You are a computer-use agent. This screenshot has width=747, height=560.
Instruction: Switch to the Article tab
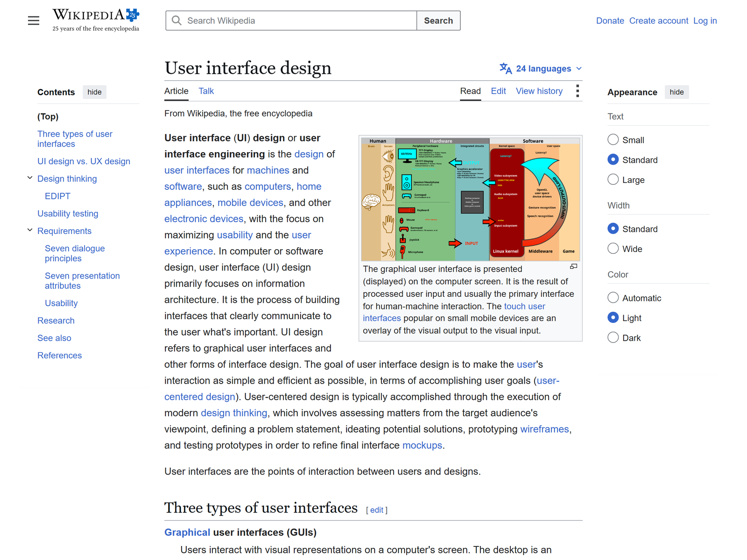(x=176, y=91)
